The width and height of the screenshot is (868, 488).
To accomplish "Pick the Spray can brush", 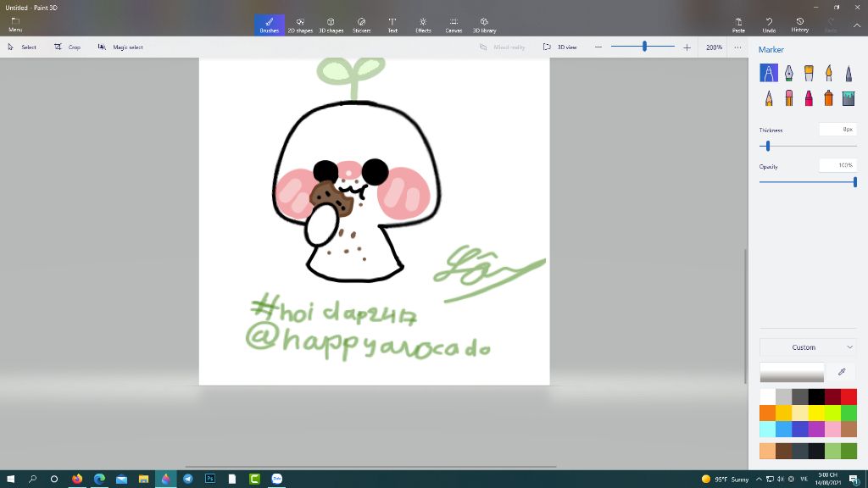I will tap(828, 98).
